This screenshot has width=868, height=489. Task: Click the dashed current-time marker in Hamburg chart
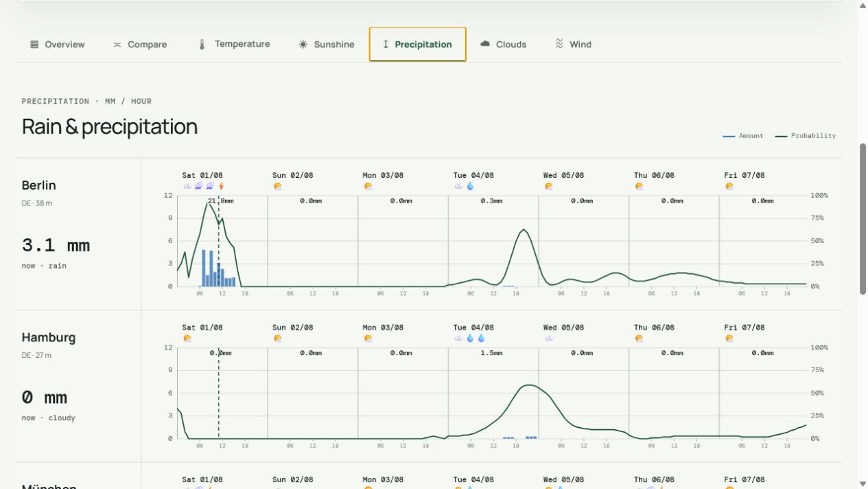coord(219,393)
